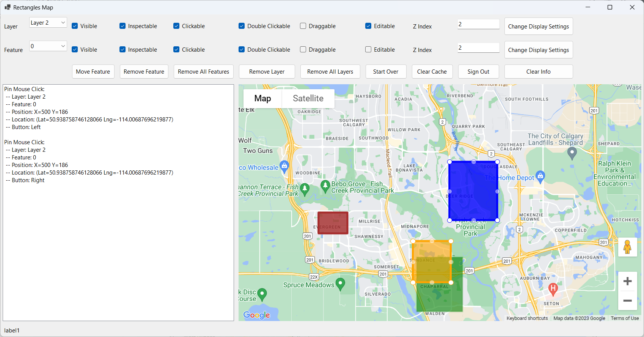The image size is (644, 337).
Task: Zoom out with the map minus icon
Action: pyautogui.click(x=627, y=301)
